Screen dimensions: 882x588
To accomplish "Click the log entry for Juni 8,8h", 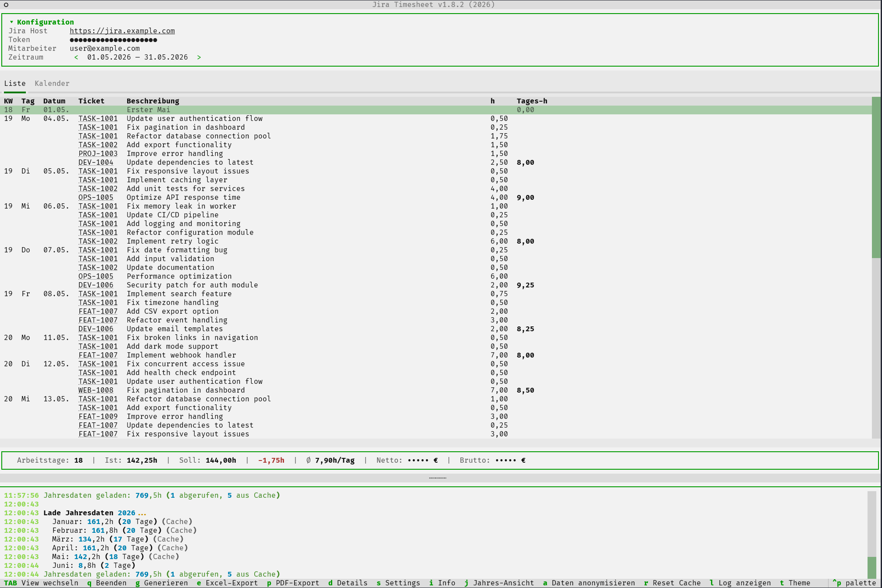I will coord(94,566).
